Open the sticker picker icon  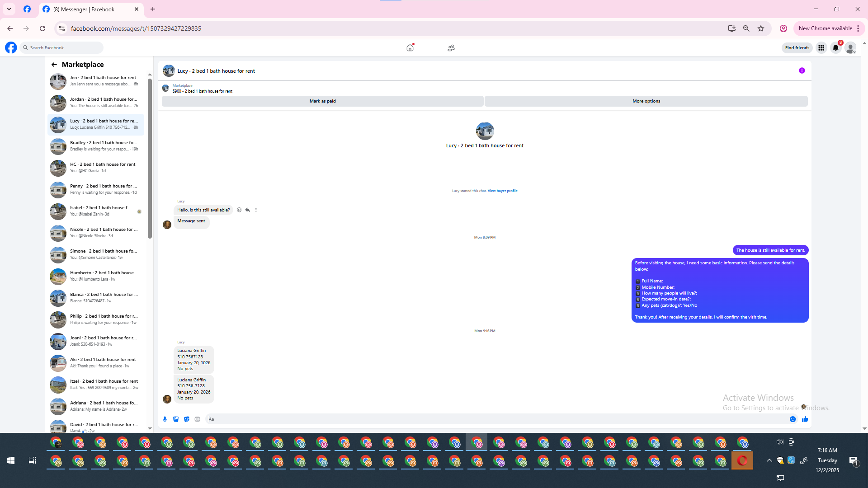tap(187, 419)
